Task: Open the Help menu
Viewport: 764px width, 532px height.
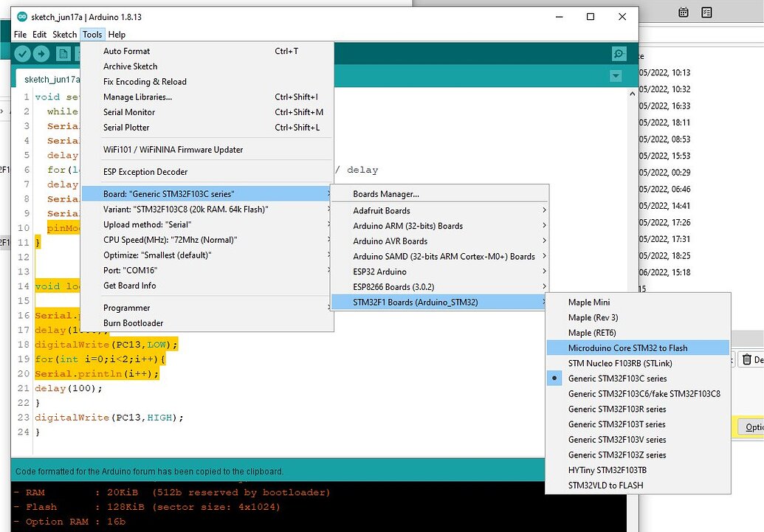Action: point(117,34)
